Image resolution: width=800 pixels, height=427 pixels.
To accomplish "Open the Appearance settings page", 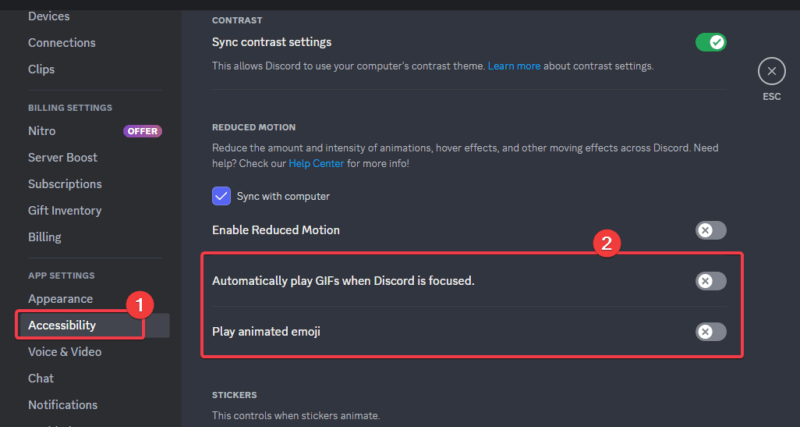I will [x=60, y=298].
